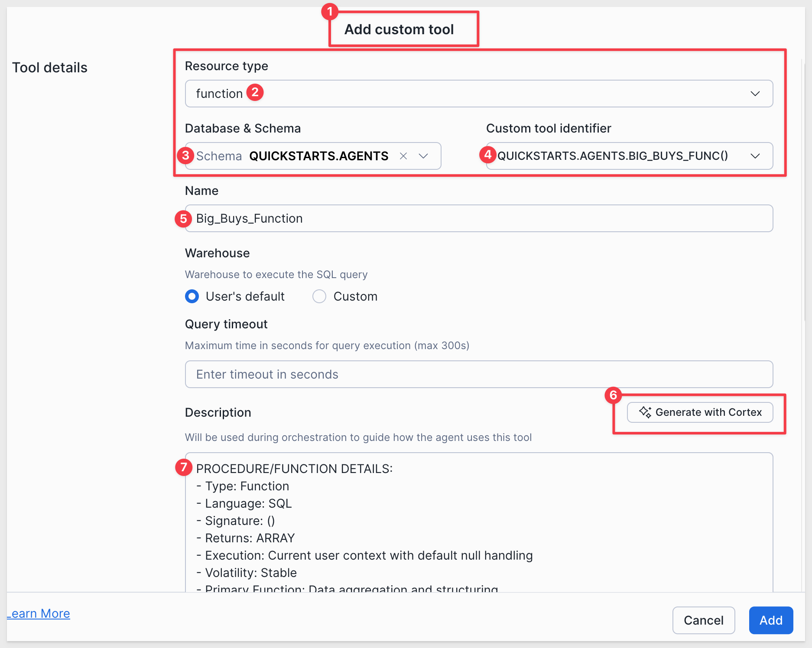
Task: Click red badge 7 by description text
Action: click(184, 467)
